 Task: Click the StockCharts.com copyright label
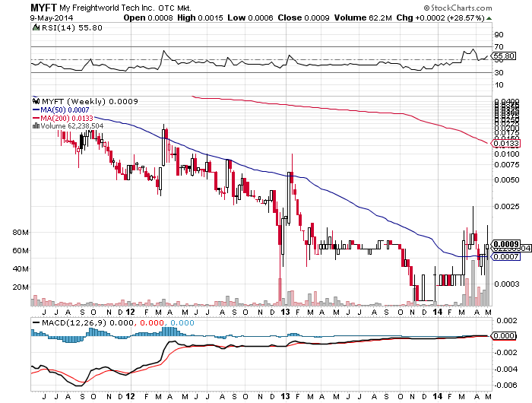click(458, 8)
